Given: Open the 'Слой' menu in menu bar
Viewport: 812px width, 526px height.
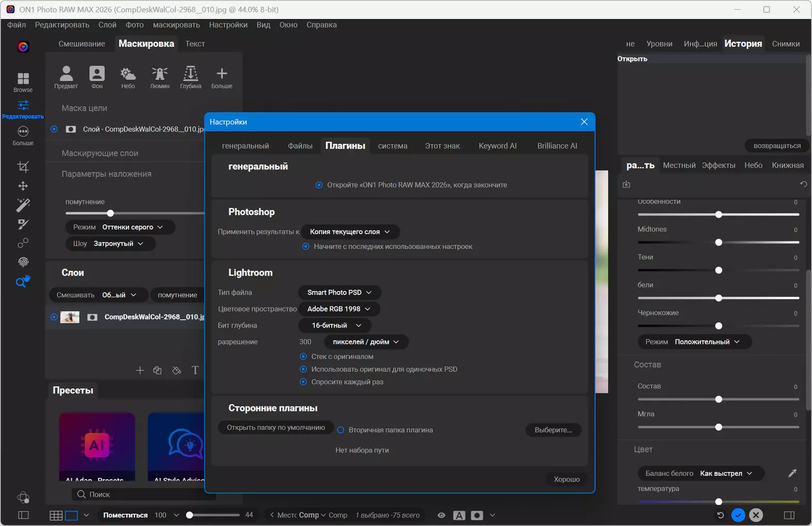Looking at the screenshot, I should (107, 25).
